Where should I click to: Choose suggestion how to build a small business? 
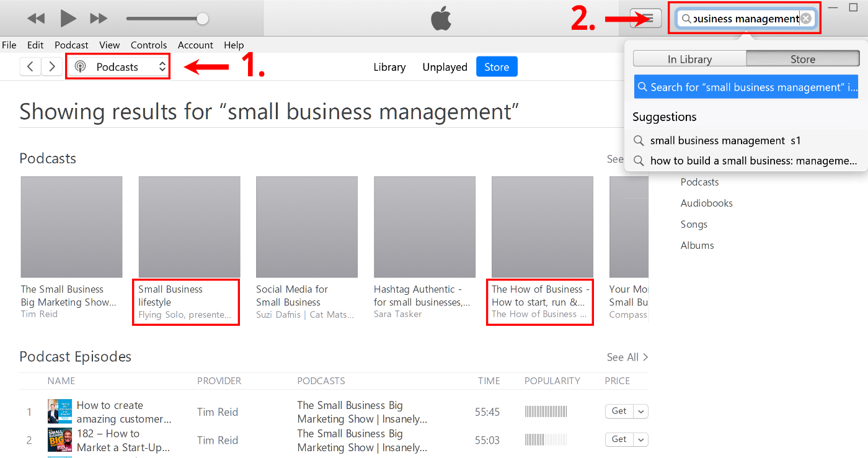pos(745,161)
